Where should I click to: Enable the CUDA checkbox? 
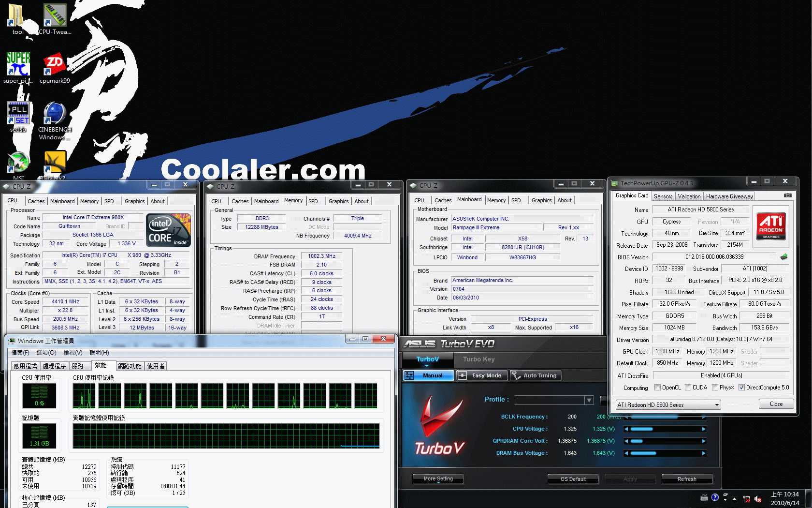point(688,388)
